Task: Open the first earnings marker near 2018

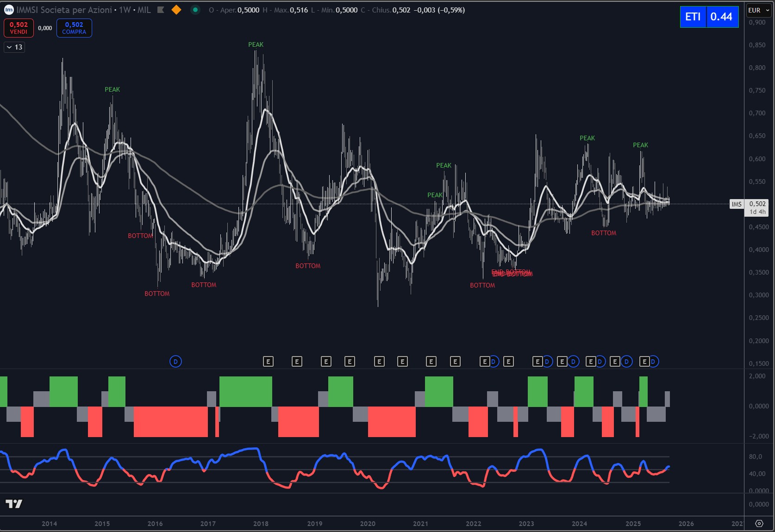Action: (268, 362)
